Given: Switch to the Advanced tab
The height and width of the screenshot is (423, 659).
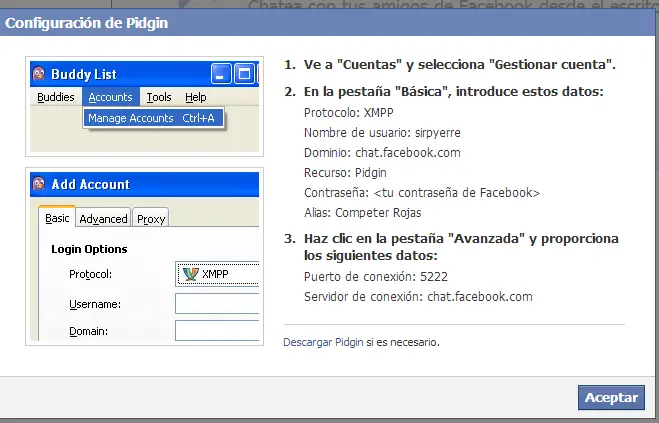Looking at the screenshot, I should tap(103, 219).
